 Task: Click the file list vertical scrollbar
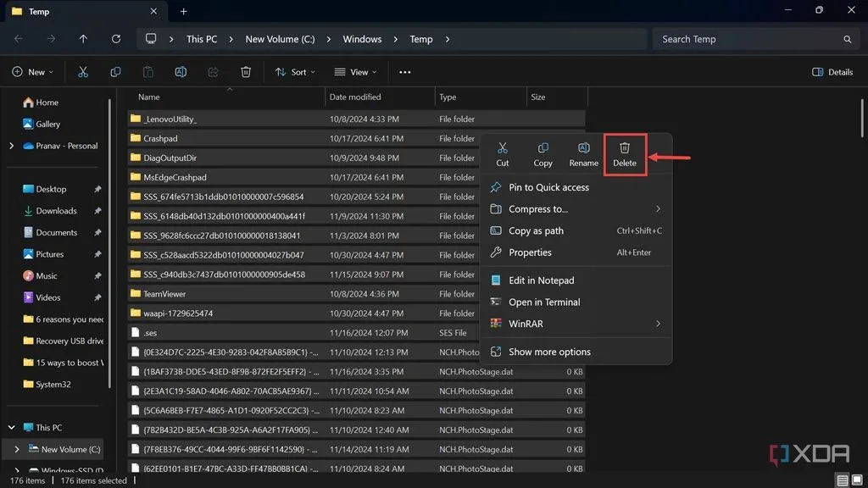[861, 119]
